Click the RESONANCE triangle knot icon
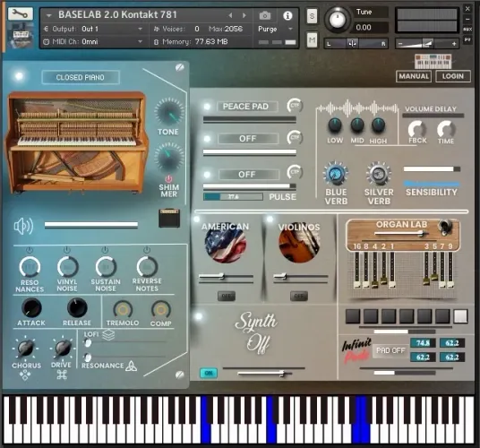 pos(132,366)
